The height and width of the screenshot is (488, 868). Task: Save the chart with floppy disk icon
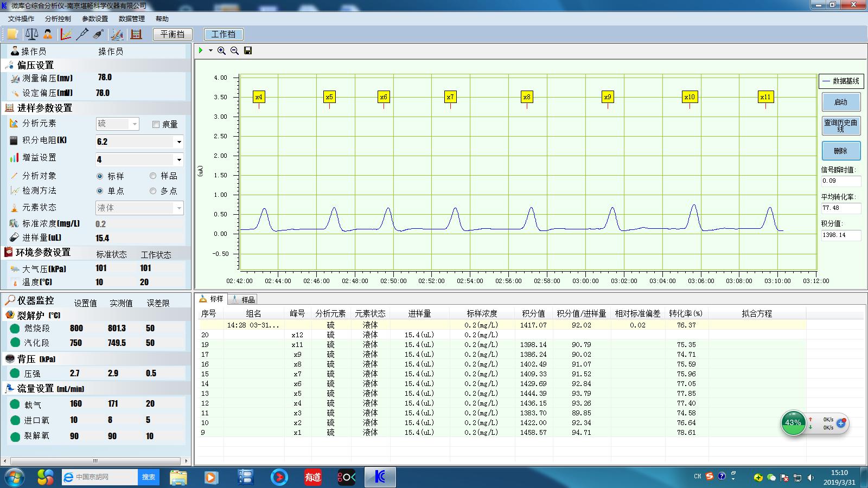coord(248,50)
